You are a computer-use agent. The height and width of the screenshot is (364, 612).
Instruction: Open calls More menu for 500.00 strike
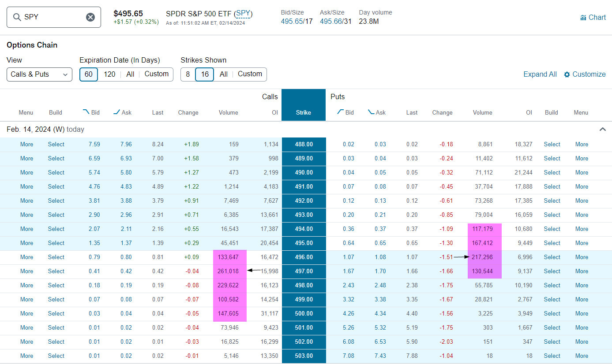click(26, 313)
